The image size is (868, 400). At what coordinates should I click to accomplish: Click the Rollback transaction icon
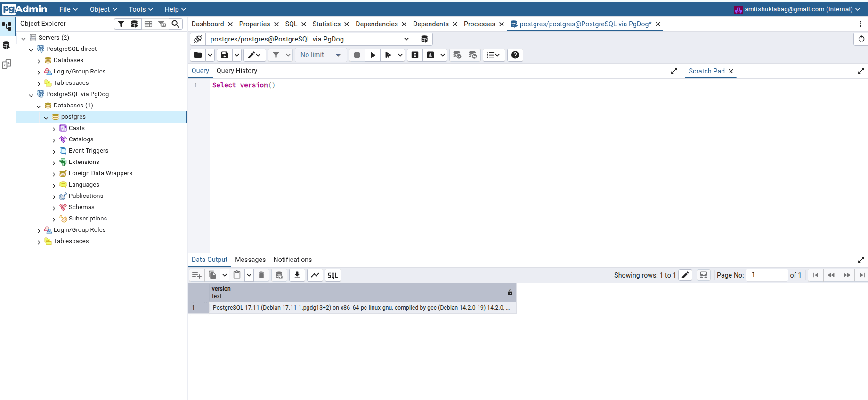tap(473, 55)
